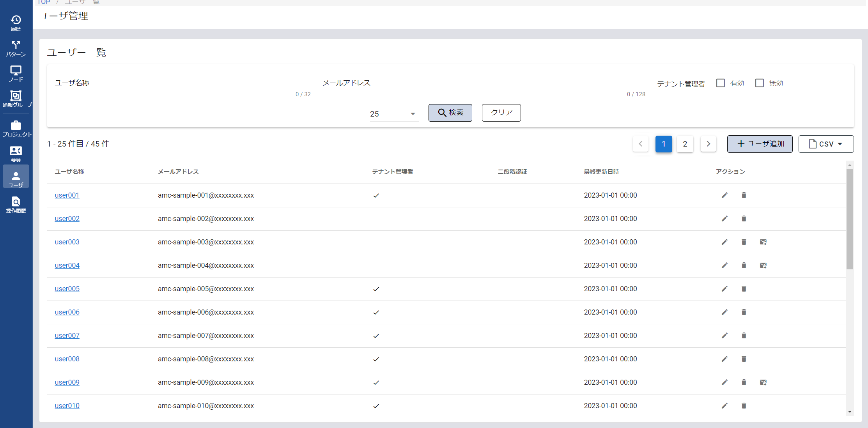Click the 検索 search button
This screenshot has width=868, height=428.
point(450,113)
